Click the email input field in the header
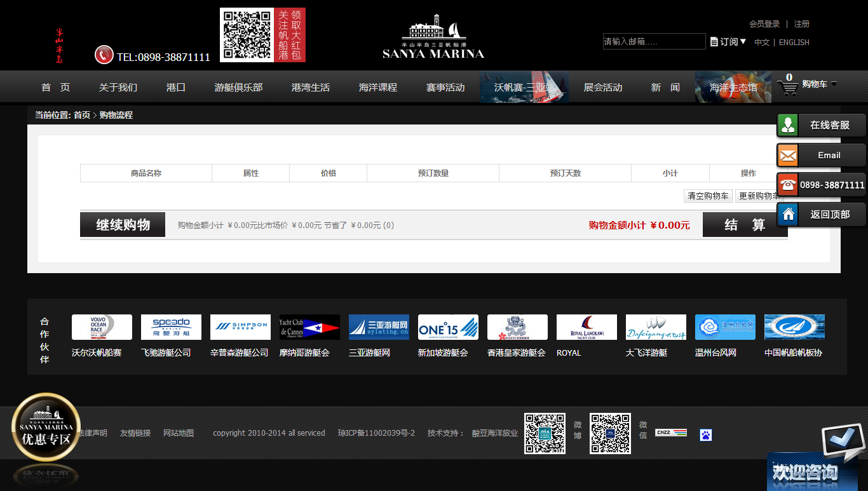The image size is (868, 491). tap(654, 41)
